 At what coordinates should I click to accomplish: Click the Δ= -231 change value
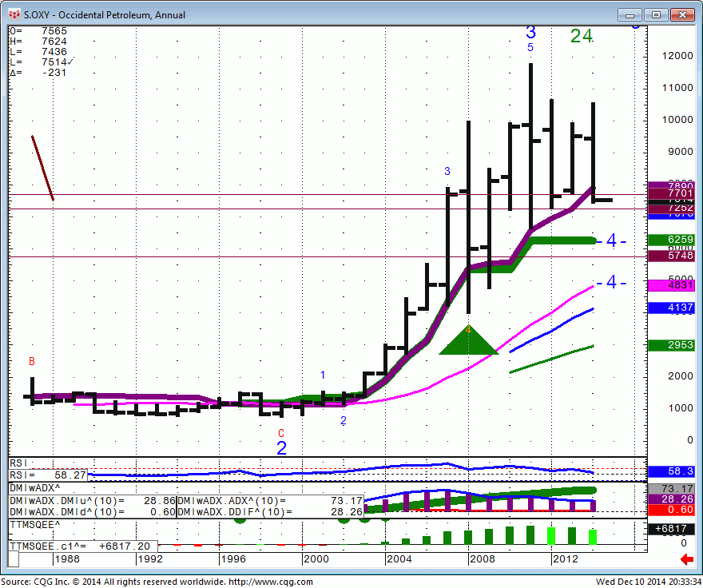pyautogui.click(x=38, y=73)
